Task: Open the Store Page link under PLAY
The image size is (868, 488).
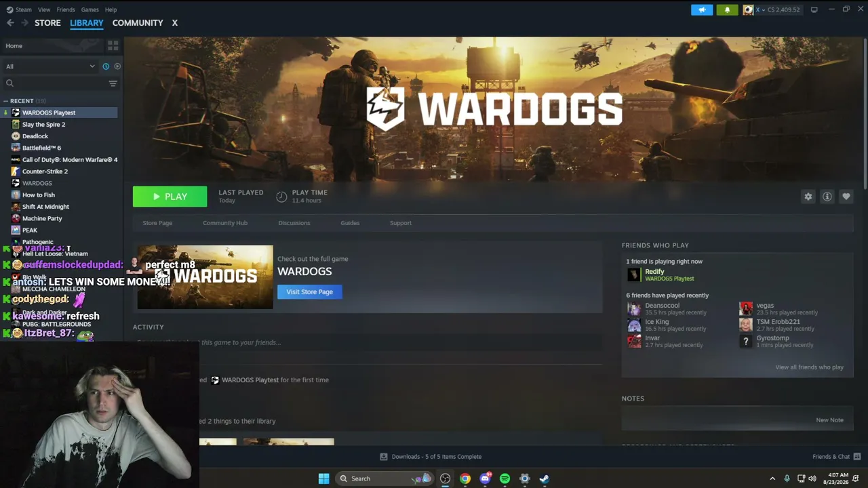Action: (x=157, y=223)
